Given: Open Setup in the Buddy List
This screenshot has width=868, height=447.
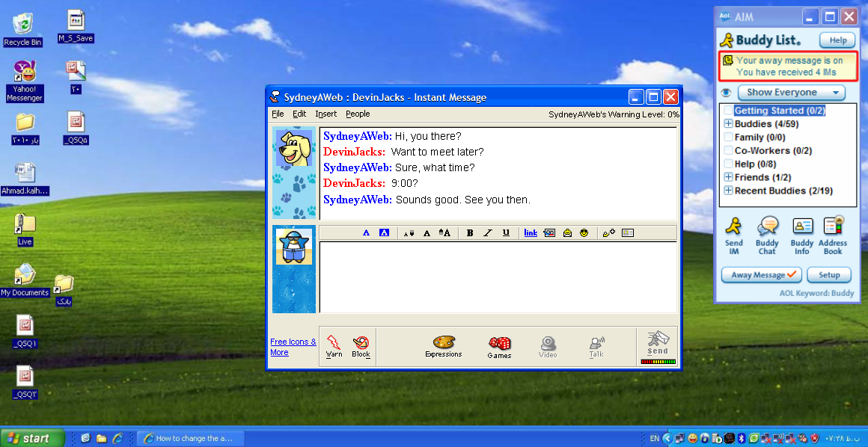Looking at the screenshot, I should tap(828, 275).
